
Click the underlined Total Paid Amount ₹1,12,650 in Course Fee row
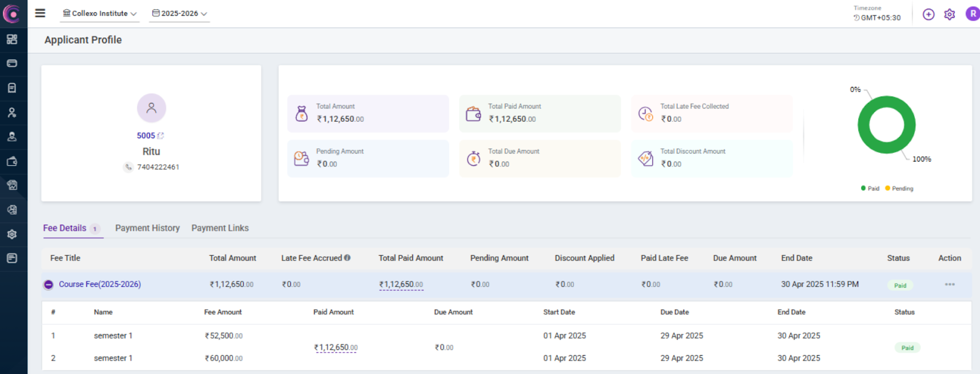[x=401, y=285]
